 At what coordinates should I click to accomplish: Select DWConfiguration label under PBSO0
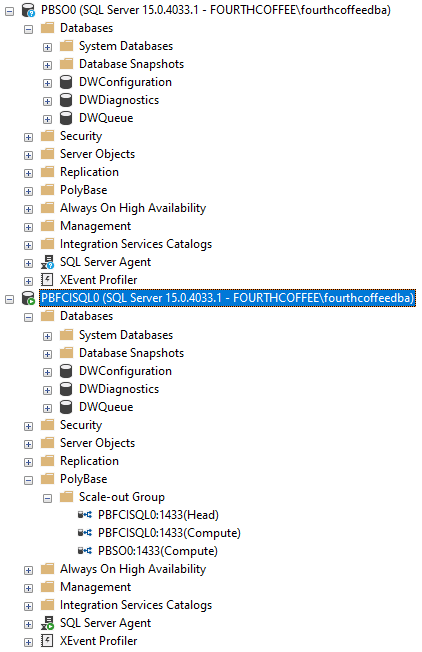125,82
